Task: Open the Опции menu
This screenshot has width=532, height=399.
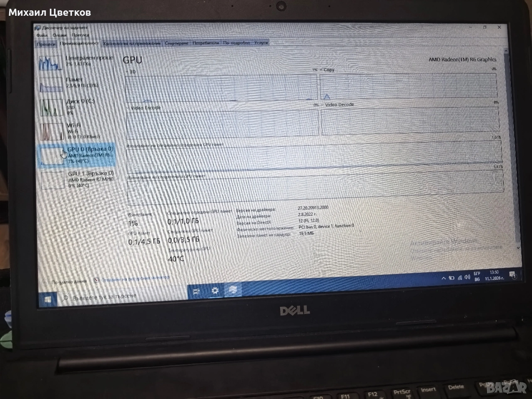Action: [60, 35]
